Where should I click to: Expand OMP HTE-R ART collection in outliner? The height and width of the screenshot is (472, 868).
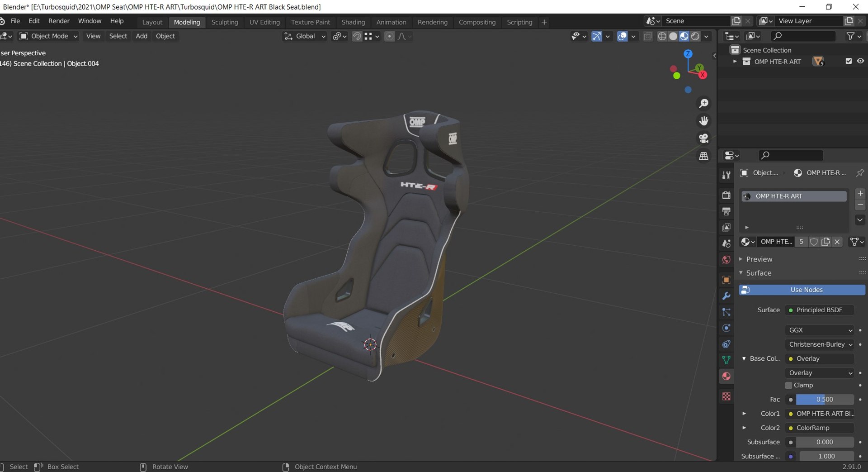[735, 61]
